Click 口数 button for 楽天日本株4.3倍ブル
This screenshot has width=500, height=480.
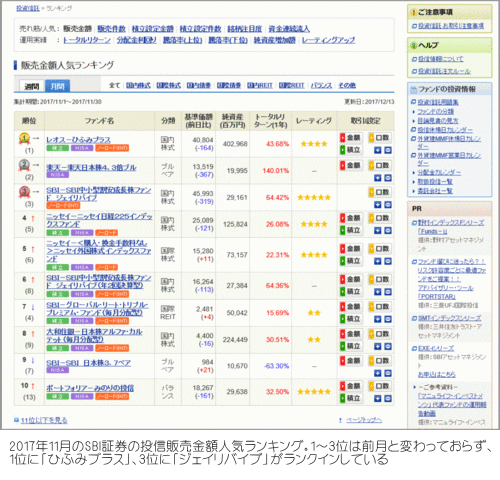point(380,165)
